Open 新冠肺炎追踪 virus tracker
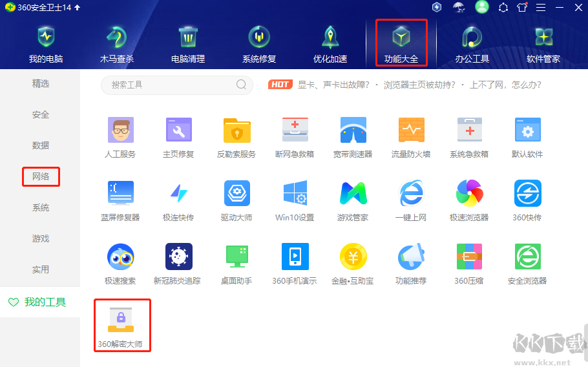 [178, 264]
